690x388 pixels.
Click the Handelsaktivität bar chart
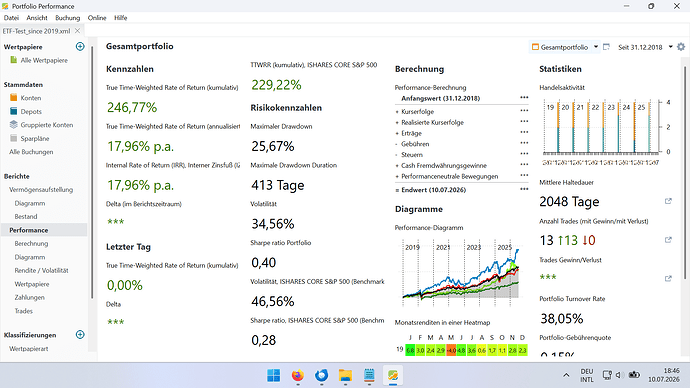605,131
